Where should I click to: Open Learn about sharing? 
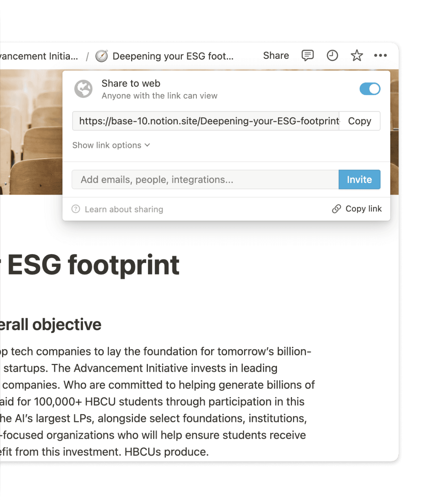[x=124, y=209]
